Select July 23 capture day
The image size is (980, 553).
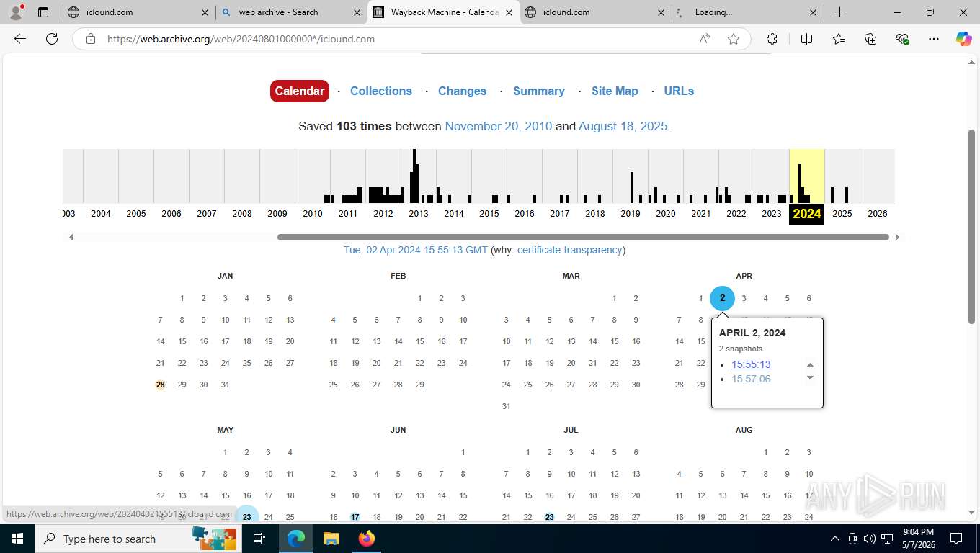tap(549, 517)
